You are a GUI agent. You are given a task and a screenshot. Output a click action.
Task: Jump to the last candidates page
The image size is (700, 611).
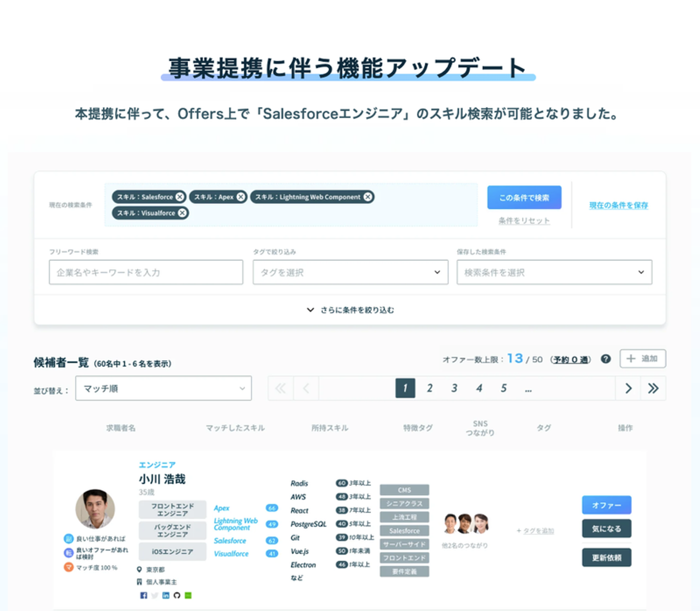(653, 388)
